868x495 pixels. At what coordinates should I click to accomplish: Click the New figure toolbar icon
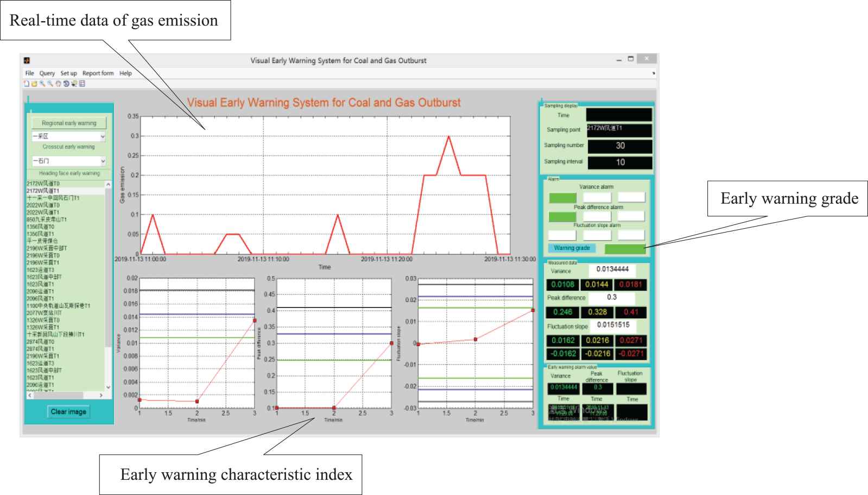(x=26, y=84)
